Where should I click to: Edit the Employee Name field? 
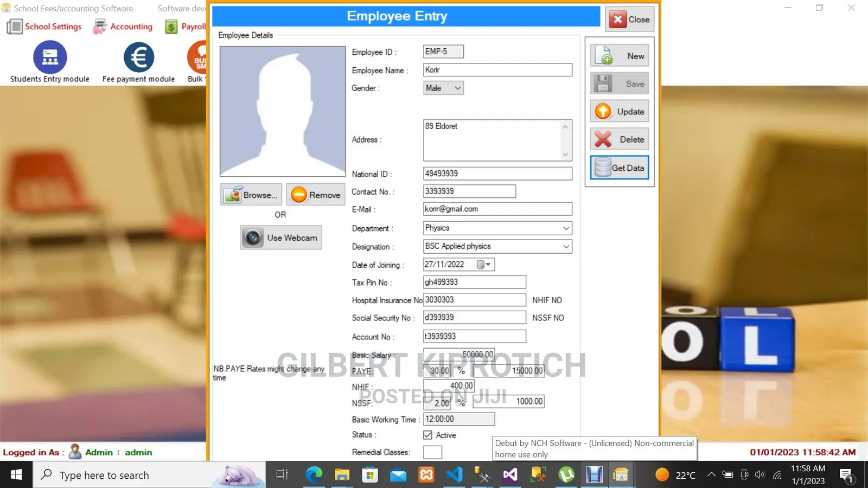497,70
